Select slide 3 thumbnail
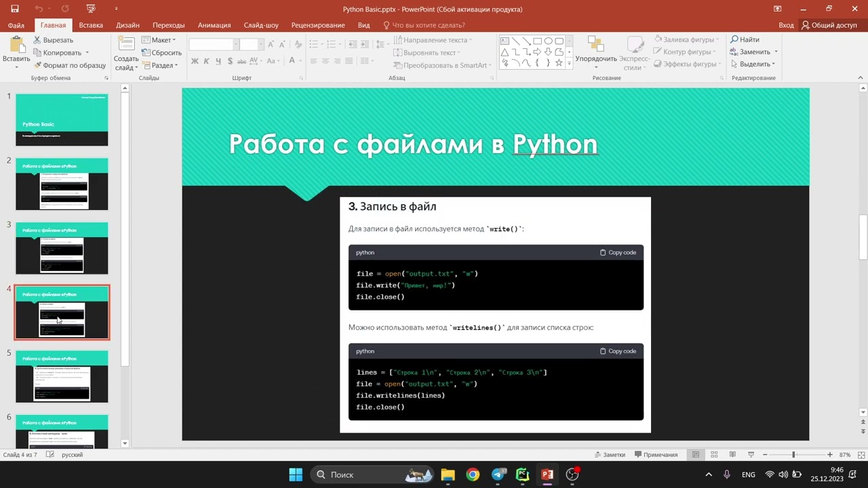The width and height of the screenshot is (868, 488). click(x=62, y=248)
